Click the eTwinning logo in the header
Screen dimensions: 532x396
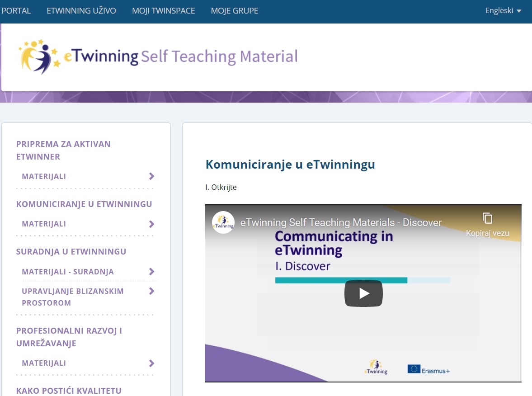click(40, 57)
